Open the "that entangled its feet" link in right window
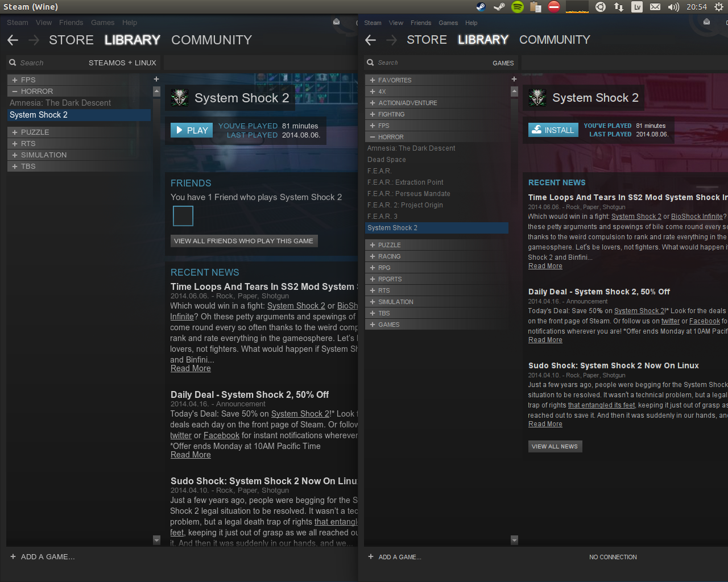Image resolution: width=728 pixels, height=582 pixels. pos(601,405)
